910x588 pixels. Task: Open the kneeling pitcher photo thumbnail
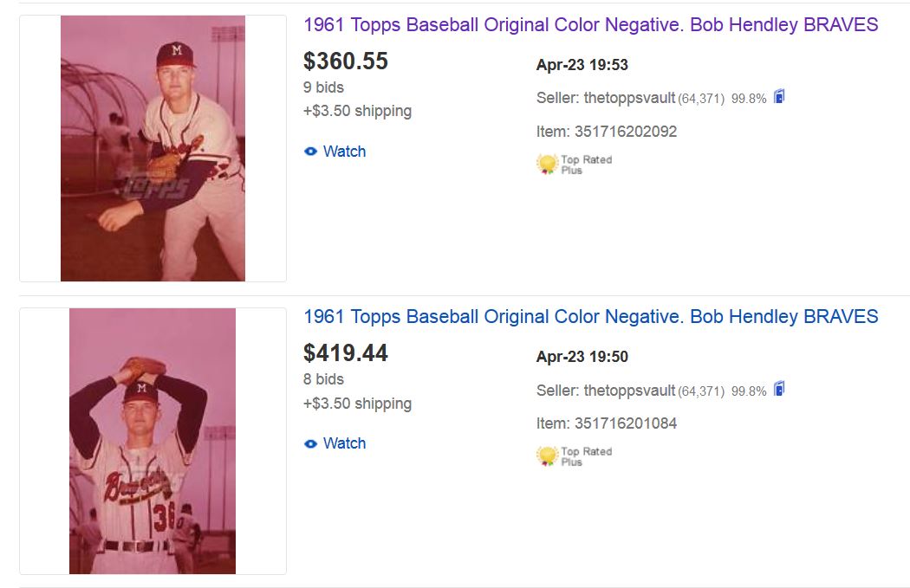click(153, 148)
